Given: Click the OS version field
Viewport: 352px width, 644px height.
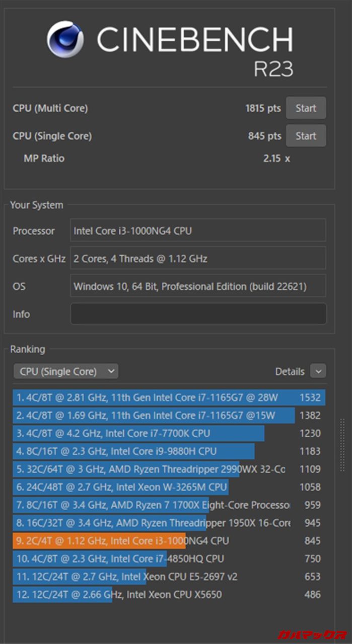Looking at the screenshot, I should coord(198,286).
